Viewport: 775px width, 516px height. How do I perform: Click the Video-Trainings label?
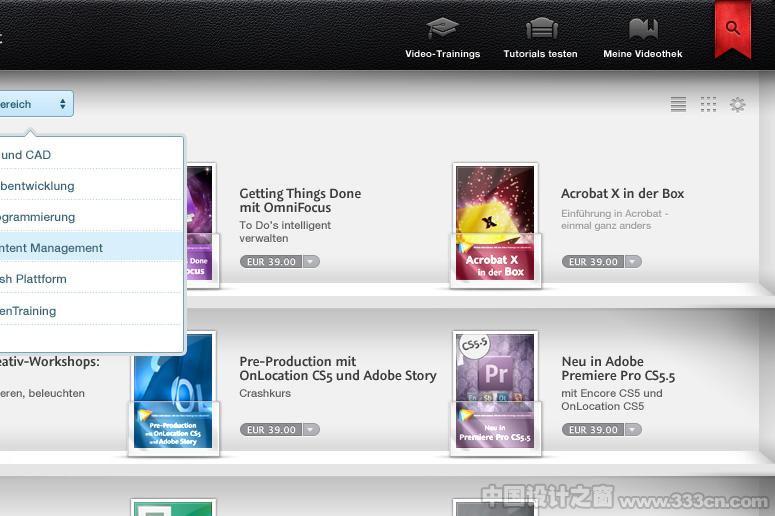(x=442, y=54)
